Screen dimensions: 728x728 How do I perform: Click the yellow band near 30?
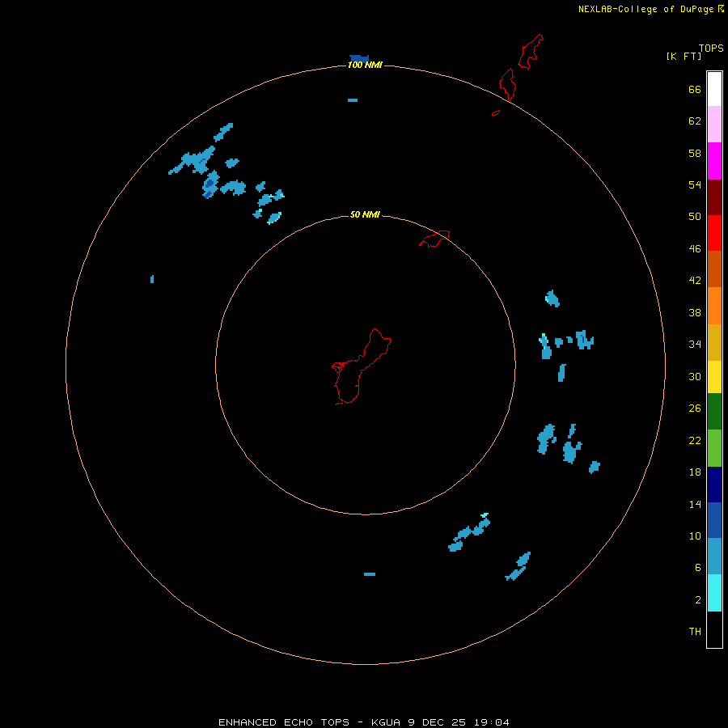click(x=714, y=377)
